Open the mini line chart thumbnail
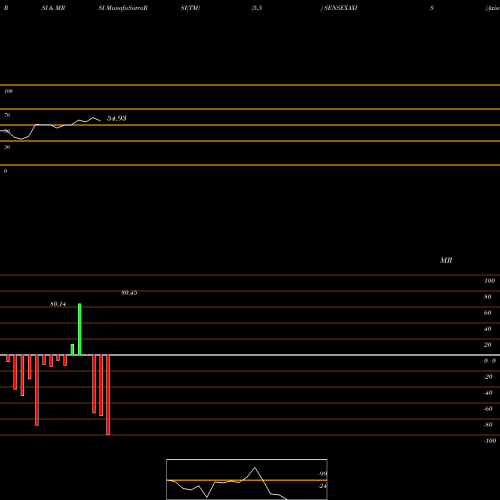 pyautogui.click(x=247, y=479)
